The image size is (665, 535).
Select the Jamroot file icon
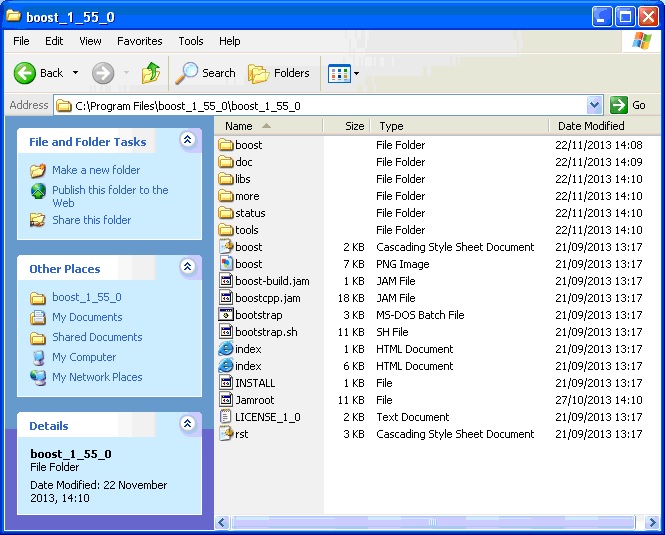coord(226,400)
